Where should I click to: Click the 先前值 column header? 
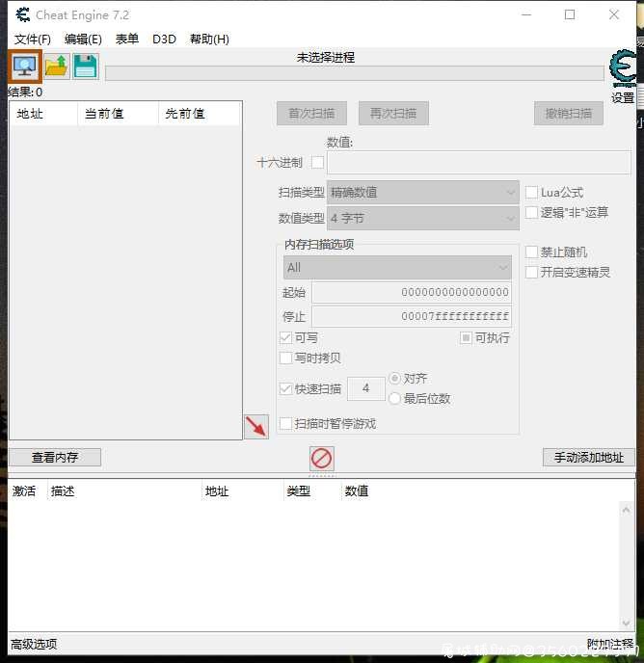tap(200, 114)
